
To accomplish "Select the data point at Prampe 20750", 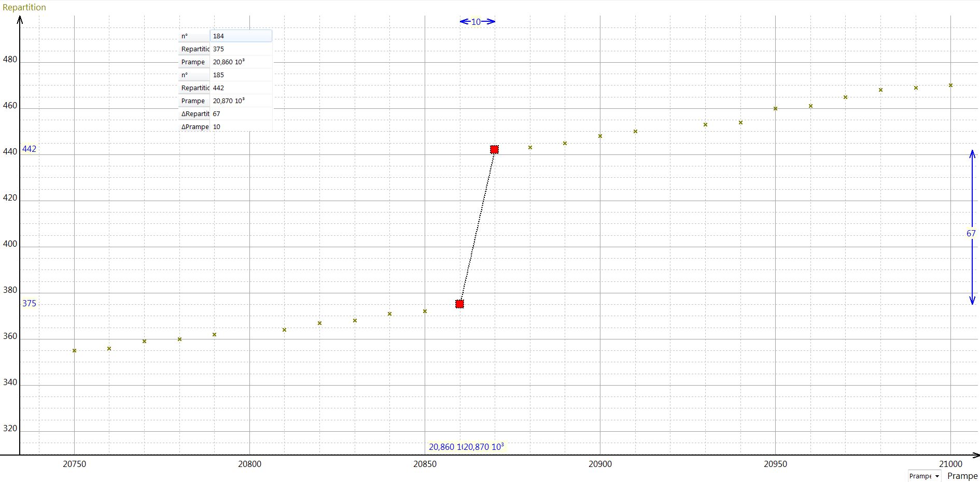I will coord(75,351).
